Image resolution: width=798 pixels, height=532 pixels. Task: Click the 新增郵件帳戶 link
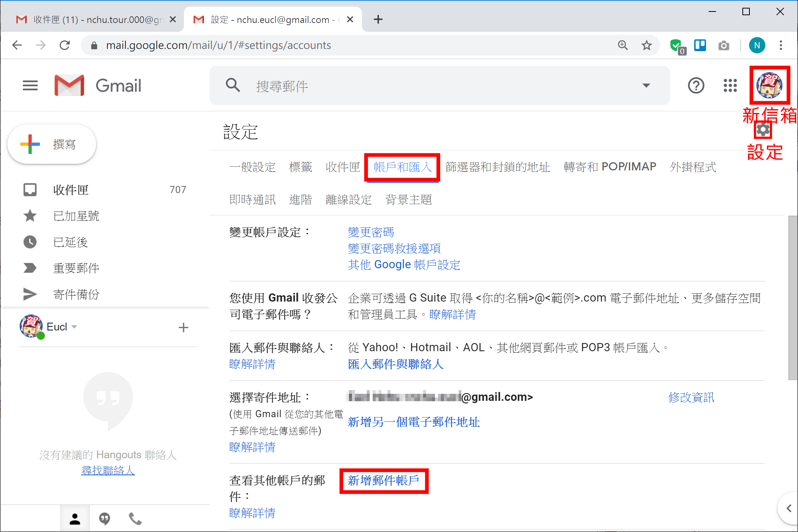[383, 481]
